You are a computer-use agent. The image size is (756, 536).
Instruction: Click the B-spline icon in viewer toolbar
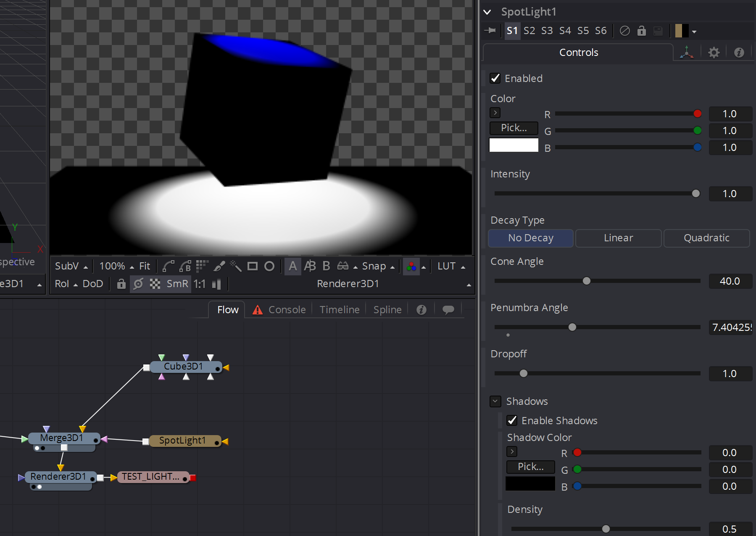pyautogui.click(x=185, y=266)
